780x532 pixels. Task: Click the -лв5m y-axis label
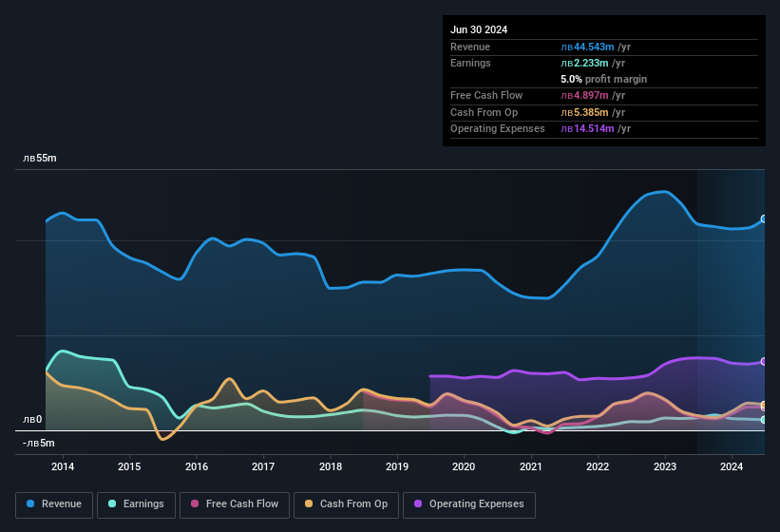click(x=38, y=443)
